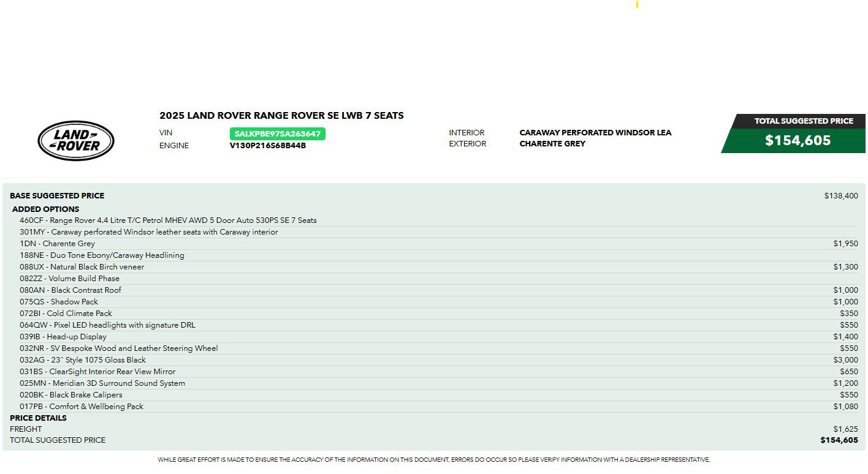The height and width of the screenshot is (474, 868).
Task: Select the 075QS Shadow Pack row
Action: (x=438, y=302)
